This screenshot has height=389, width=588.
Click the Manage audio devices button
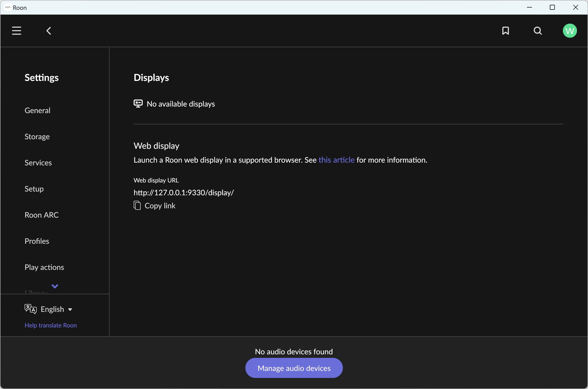294,368
